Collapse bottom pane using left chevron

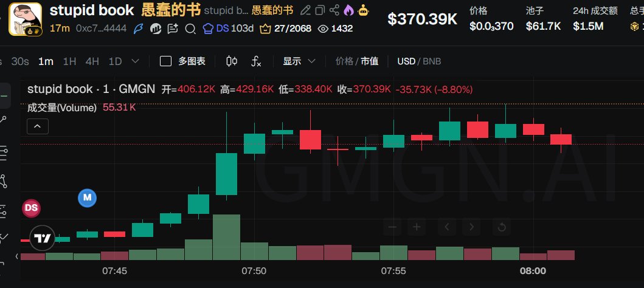(17, 256)
